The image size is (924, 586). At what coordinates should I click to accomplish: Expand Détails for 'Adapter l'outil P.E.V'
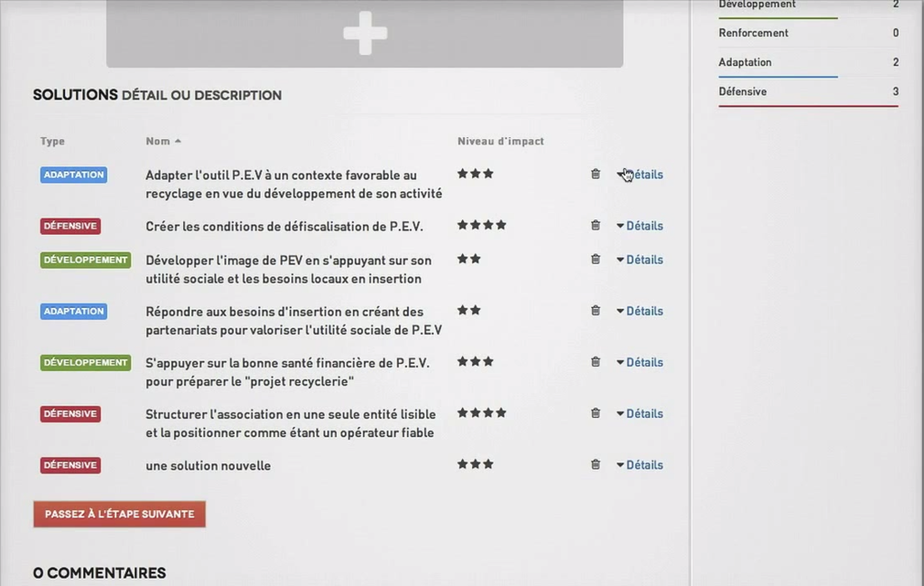(x=640, y=174)
